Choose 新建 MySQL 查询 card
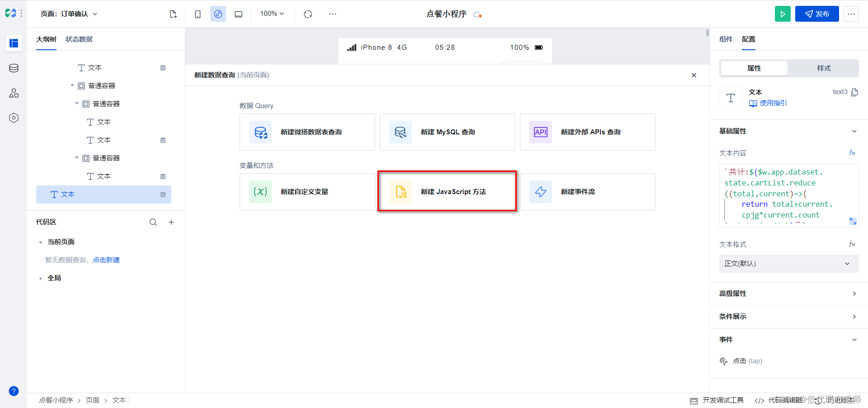Screen dimensions: 868x408 pyautogui.click(x=448, y=132)
